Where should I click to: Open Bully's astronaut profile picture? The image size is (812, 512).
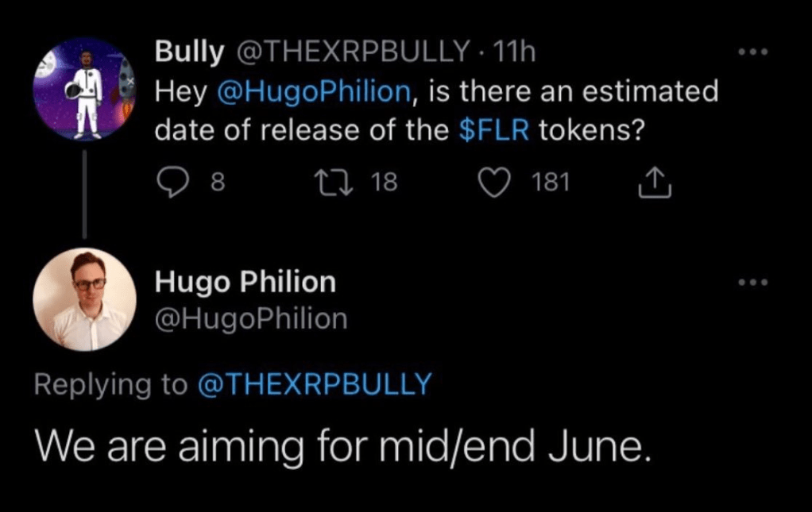(84, 88)
